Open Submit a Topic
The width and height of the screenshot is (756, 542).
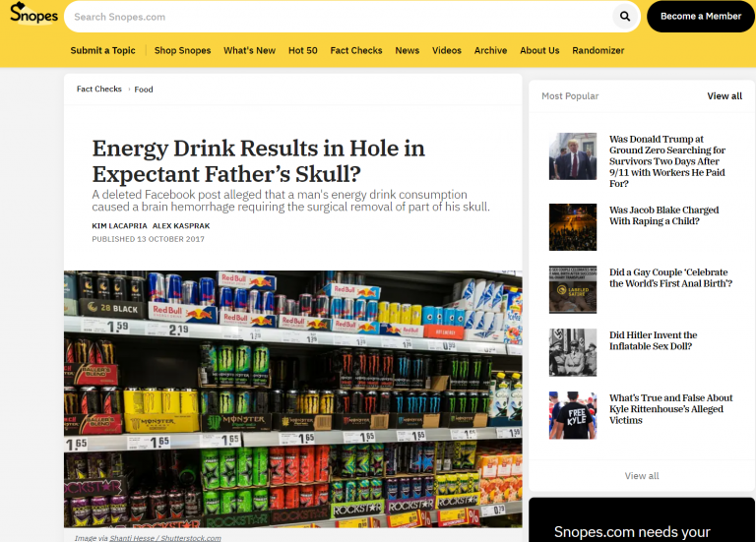coord(102,50)
